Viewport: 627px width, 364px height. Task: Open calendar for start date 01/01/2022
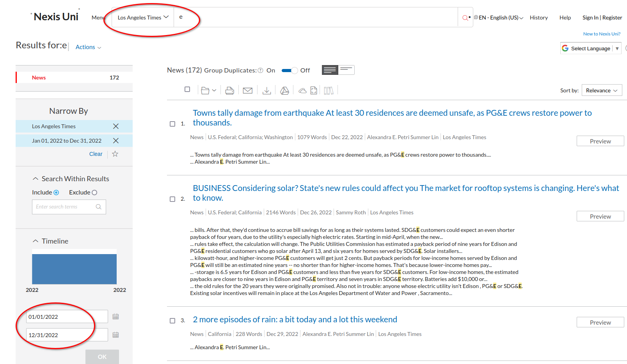point(116,316)
